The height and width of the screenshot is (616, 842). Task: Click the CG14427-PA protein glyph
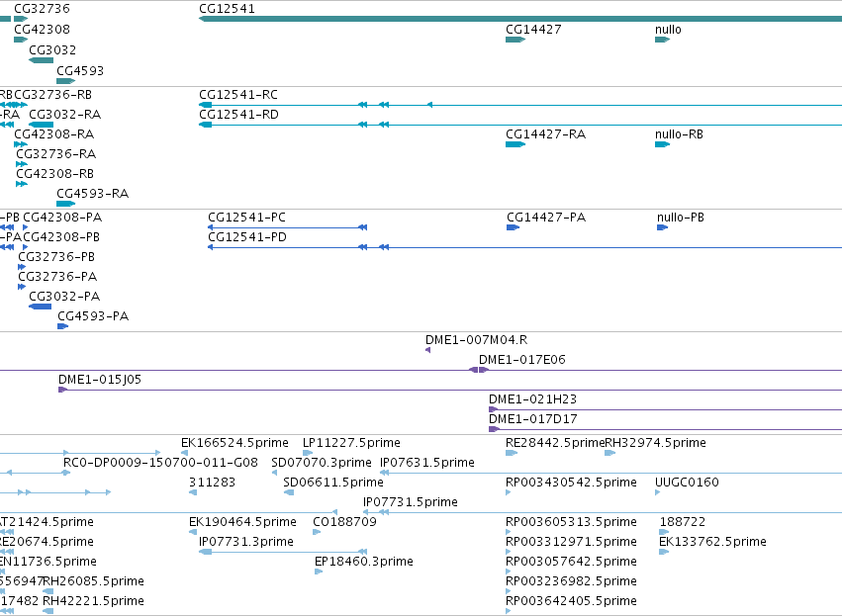(514, 227)
